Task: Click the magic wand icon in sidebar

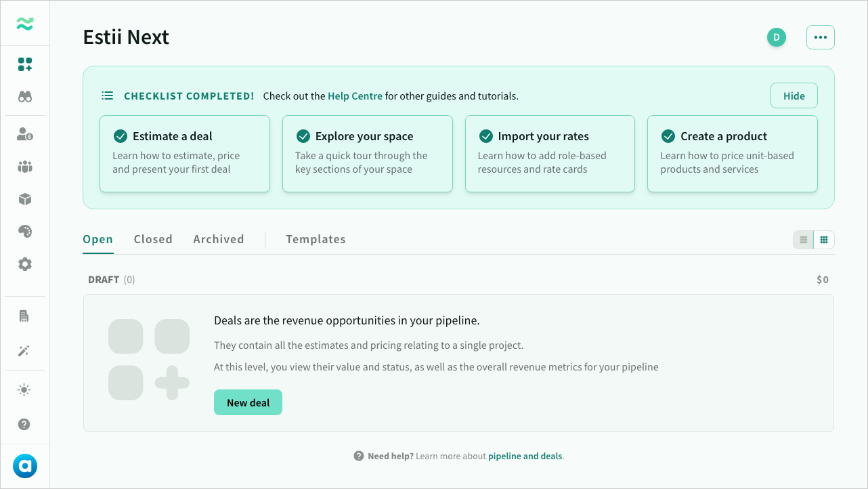Action: [25, 351]
